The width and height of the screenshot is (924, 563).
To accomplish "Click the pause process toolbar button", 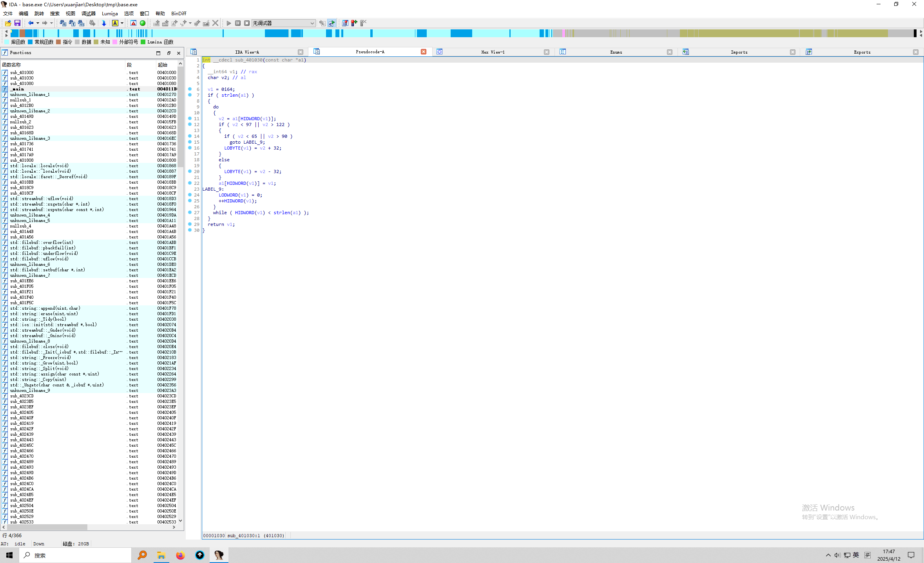I will [238, 23].
